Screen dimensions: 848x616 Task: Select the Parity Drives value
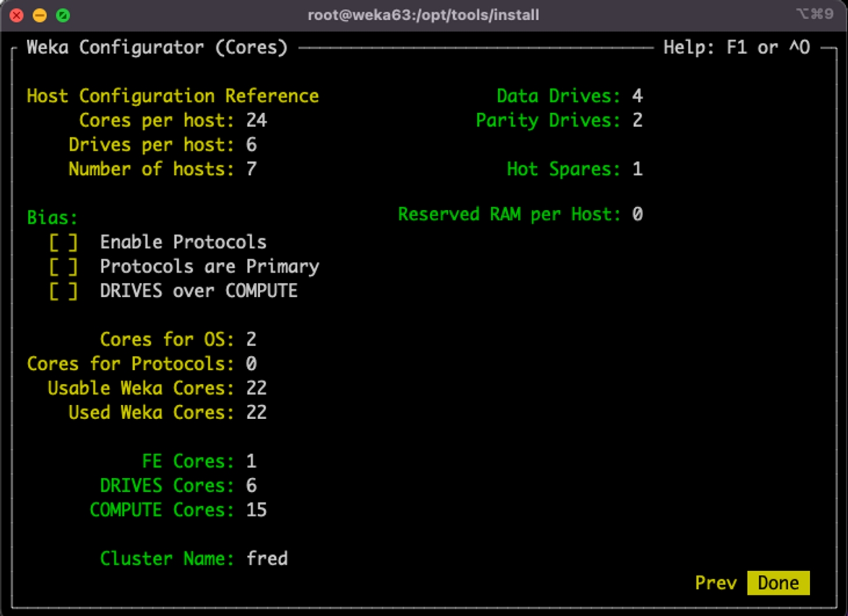coord(637,120)
